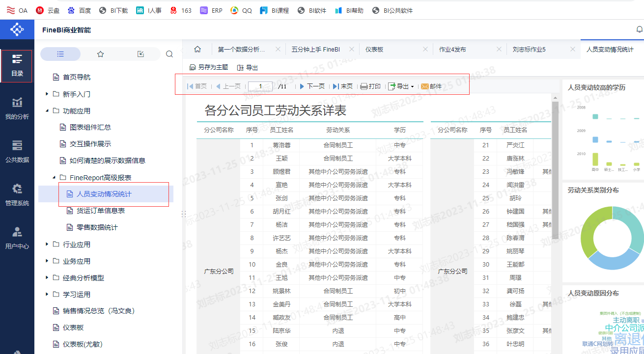This screenshot has width=644, height=354.
Task: Go to 下一页 next page
Action: (x=312, y=86)
